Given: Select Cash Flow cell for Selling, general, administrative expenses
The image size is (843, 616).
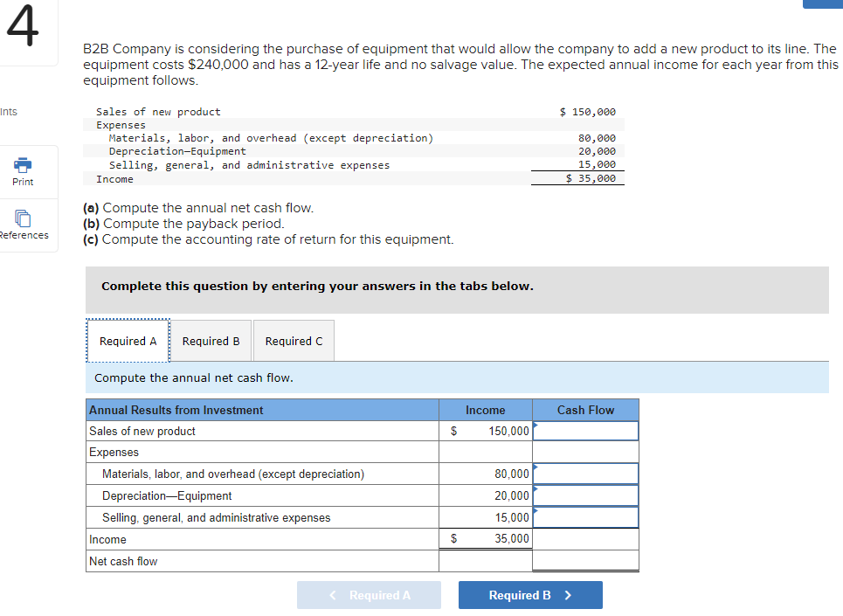Looking at the screenshot, I should [585, 517].
